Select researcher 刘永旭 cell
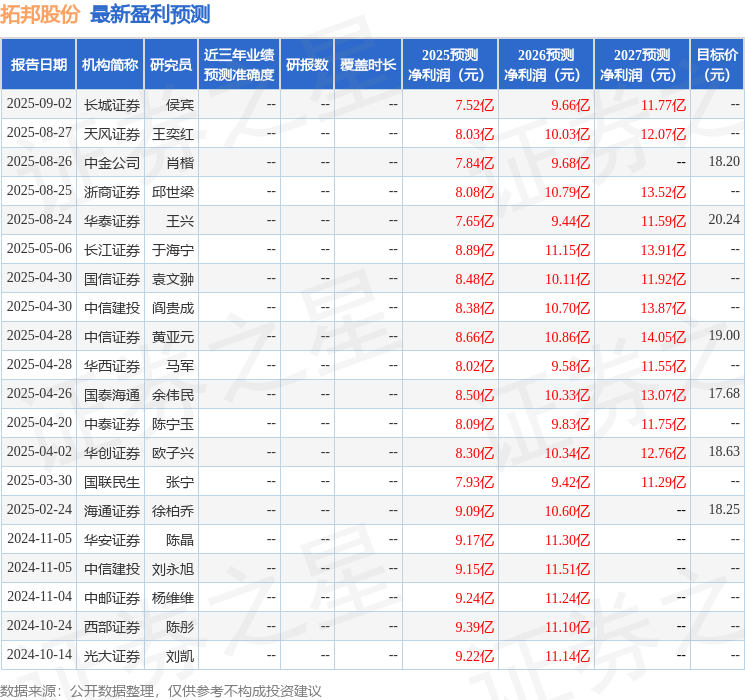 (173, 569)
